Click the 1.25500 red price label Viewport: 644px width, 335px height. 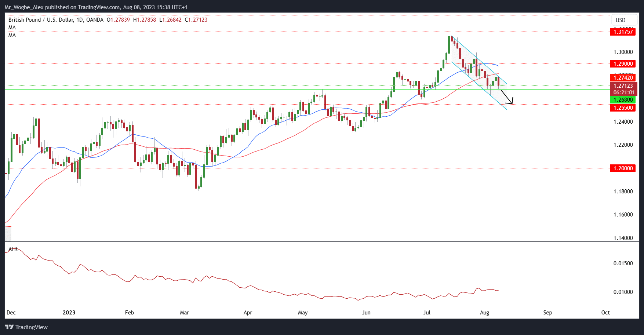pos(623,108)
